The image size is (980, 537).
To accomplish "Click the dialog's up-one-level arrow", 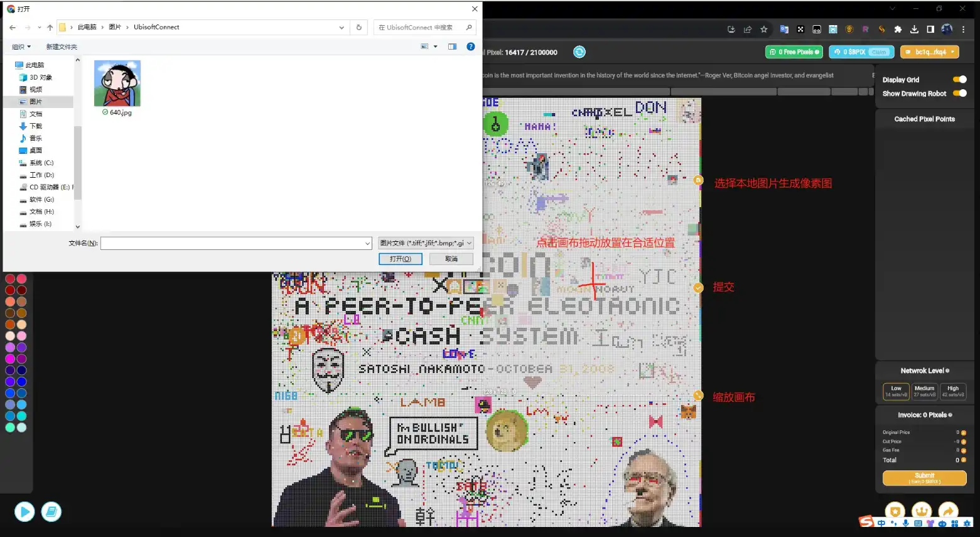I will click(50, 28).
